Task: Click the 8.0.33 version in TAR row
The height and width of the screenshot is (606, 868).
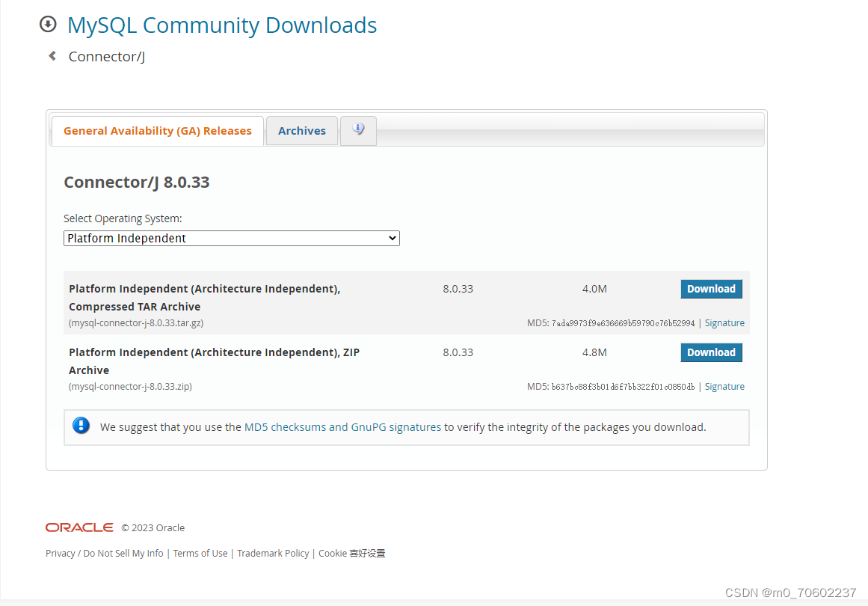Action: click(458, 289)
